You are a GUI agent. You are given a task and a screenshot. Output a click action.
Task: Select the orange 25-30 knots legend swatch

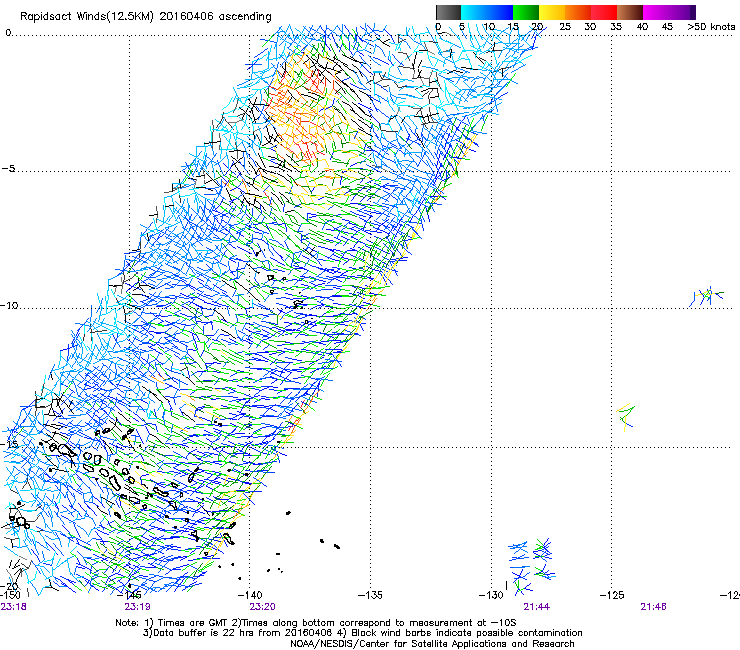pos(578,12)
